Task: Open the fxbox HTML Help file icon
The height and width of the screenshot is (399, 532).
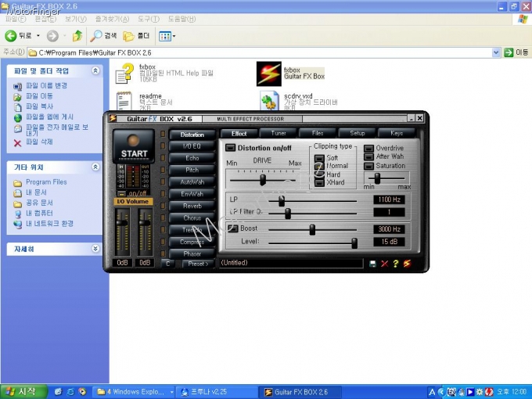Action: pyautogui.click(x=124, y=74)
